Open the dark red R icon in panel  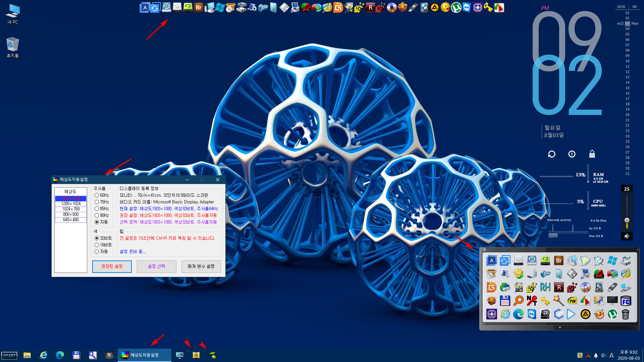(x=558, y=287)
